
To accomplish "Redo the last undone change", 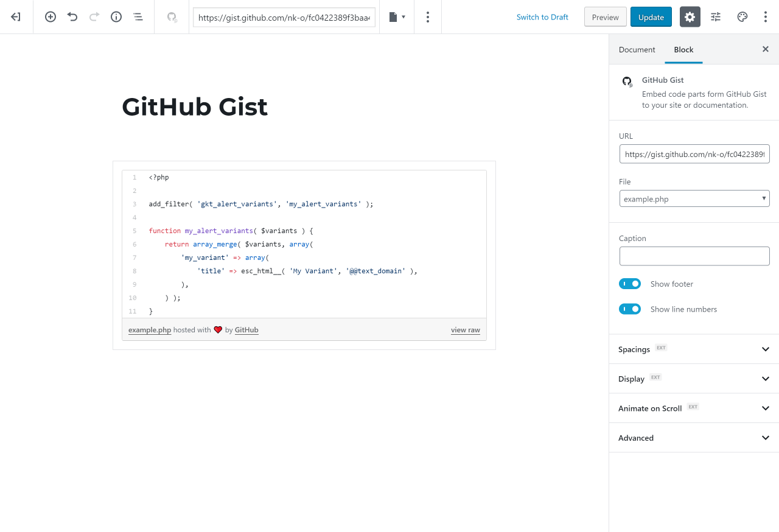I will (x=94, y=17).
